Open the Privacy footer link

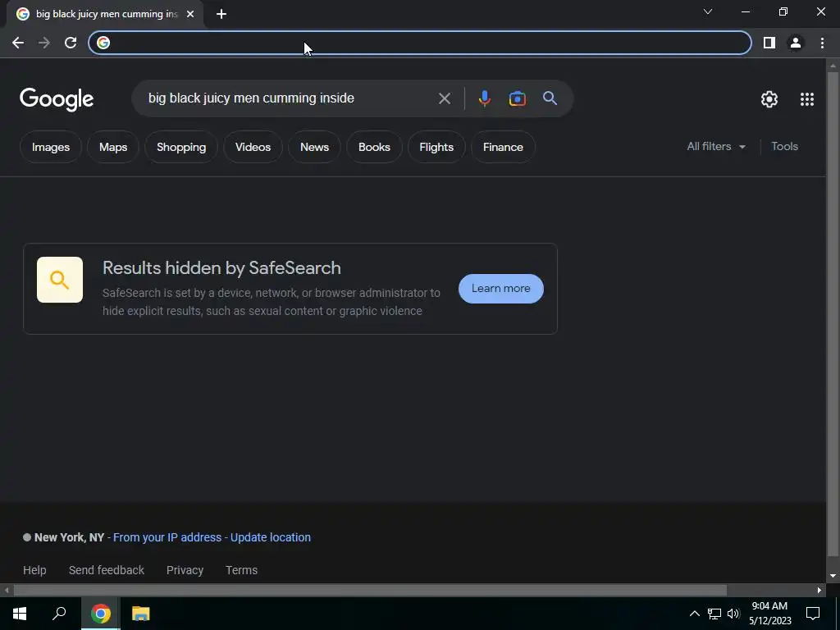click(185, 570)
